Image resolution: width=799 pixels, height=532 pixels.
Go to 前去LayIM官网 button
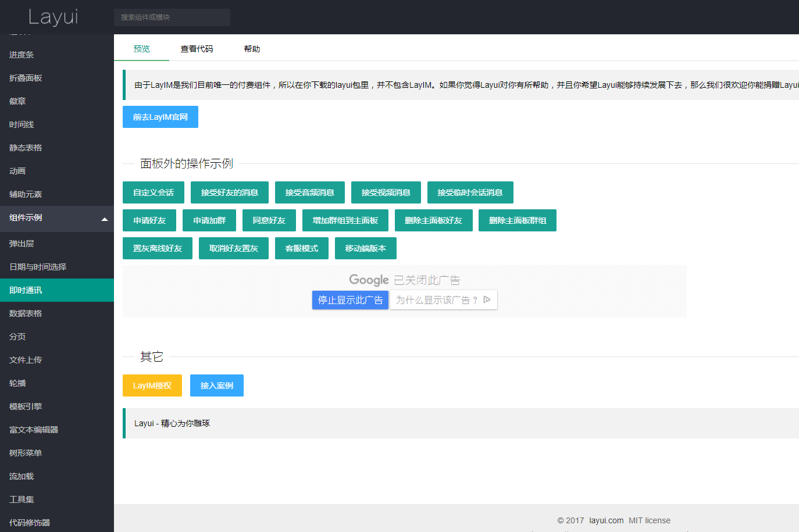(x=160, y=117)
